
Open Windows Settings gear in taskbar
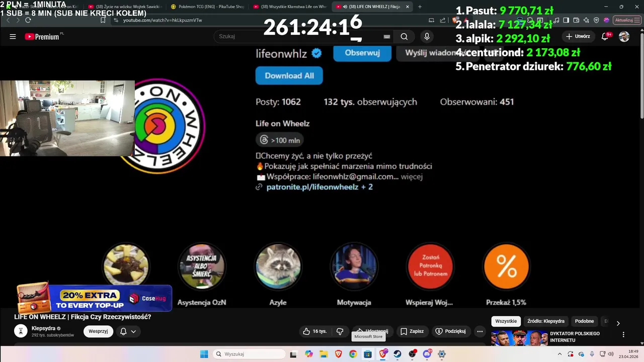442,354
